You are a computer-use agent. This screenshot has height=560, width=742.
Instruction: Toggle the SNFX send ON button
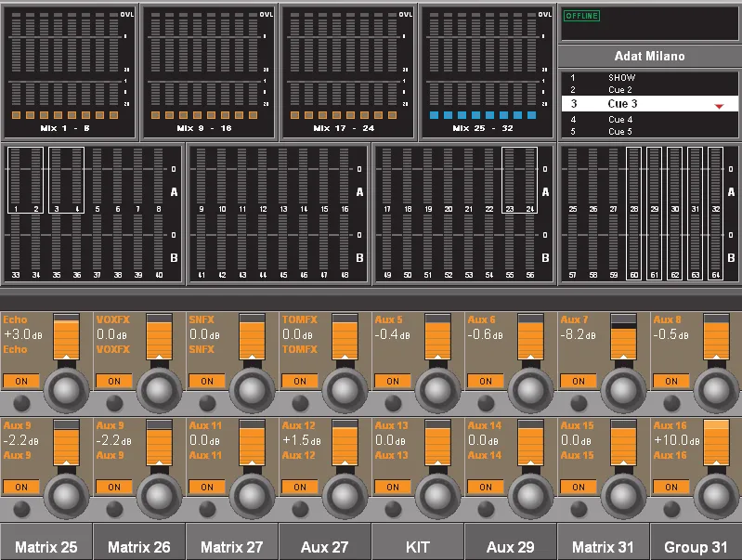[207, 381]
